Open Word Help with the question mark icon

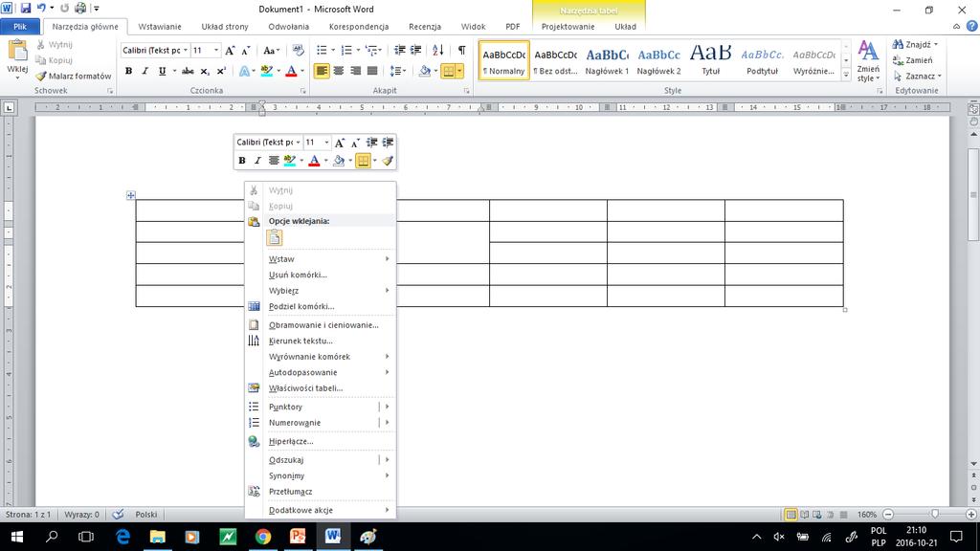pyautogui.click(x=972, y=26)
